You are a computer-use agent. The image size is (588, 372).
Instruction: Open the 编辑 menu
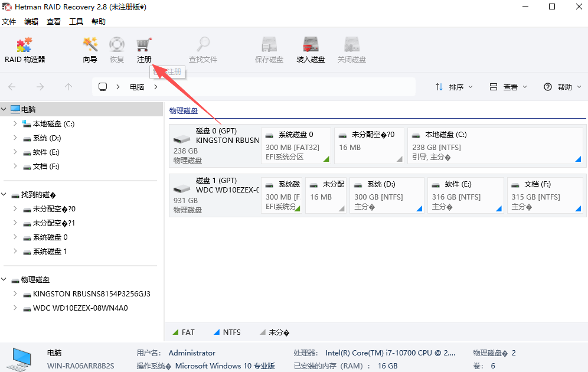pos(31,22)
